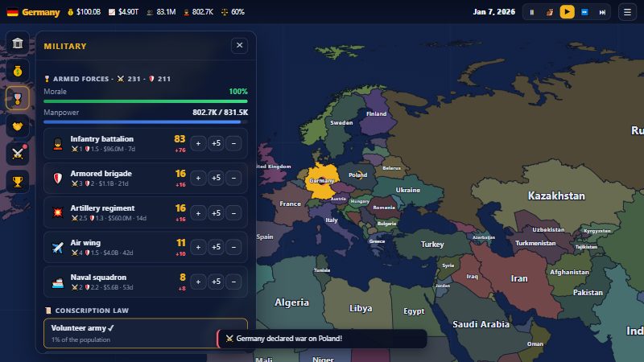Add one Naval squadron
644x362 pixels.
pyautogui.click(x=198, y=282)
